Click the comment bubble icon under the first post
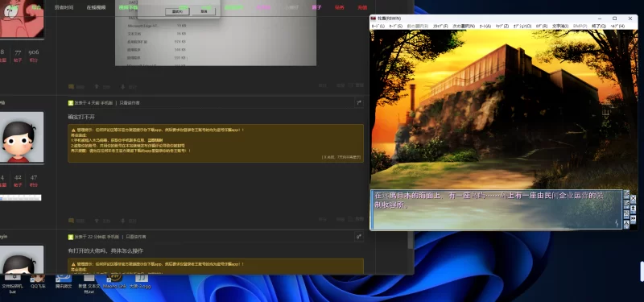This screenshot has height=302, width=644. (72, 87)
